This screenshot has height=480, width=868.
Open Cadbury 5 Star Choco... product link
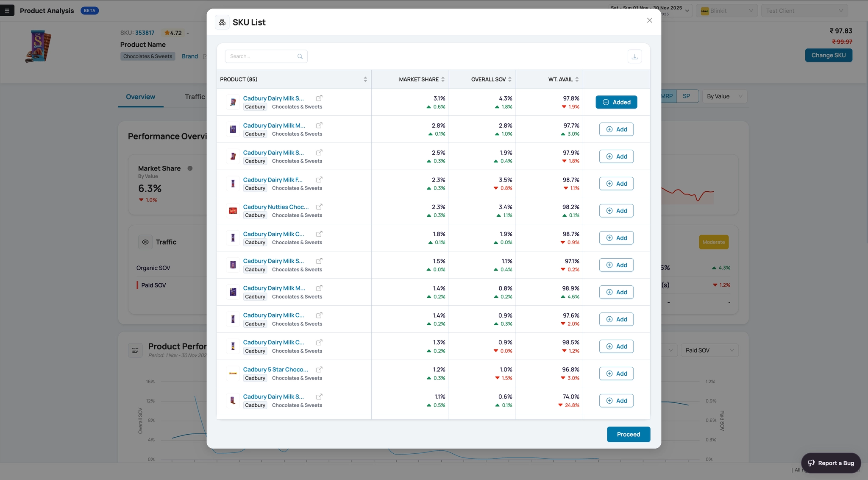click(x=275, y=370)
